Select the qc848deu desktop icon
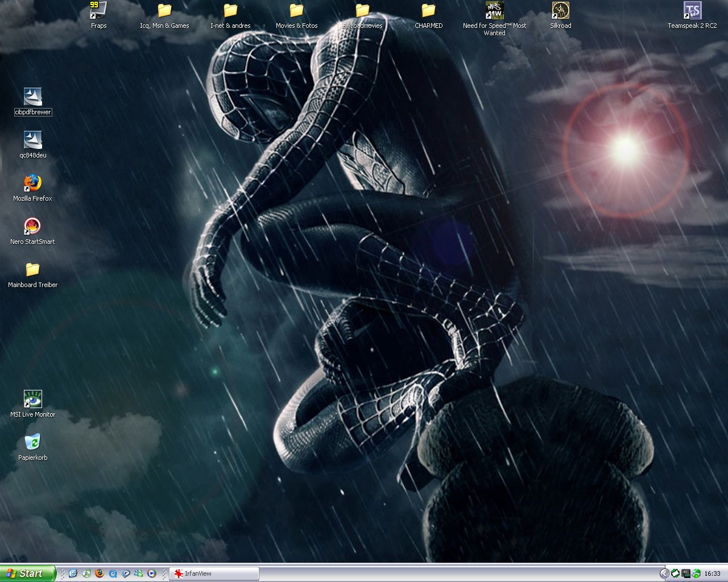This screenshot has height=582, width=728. 32,140
